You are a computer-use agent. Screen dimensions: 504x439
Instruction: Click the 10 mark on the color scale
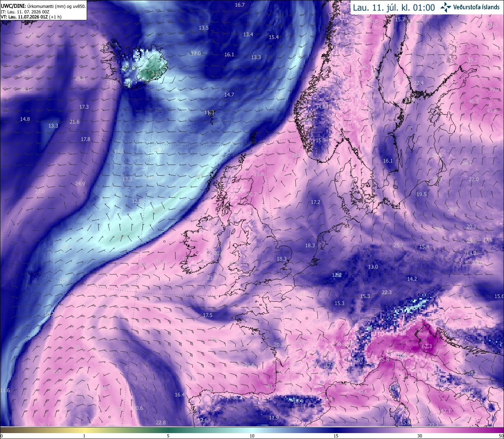(x=252, y=435)
